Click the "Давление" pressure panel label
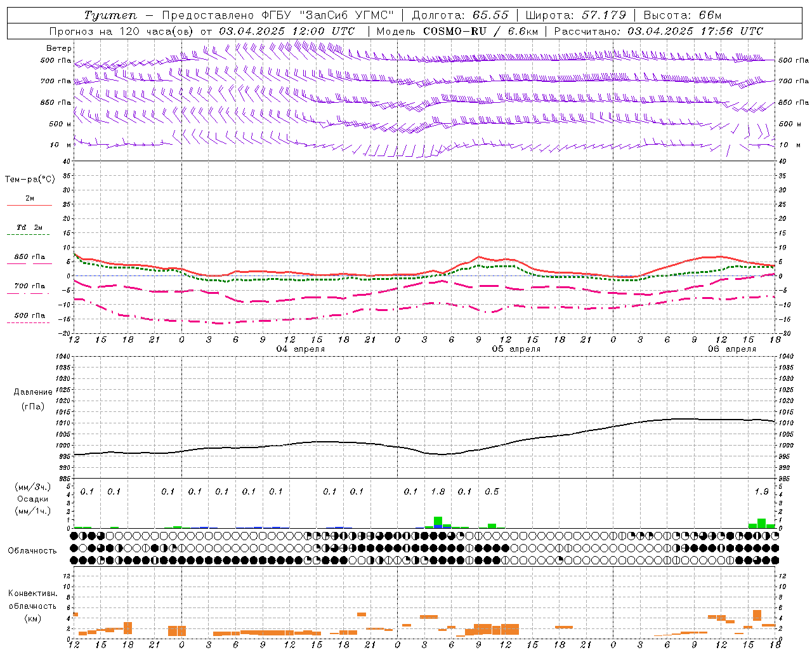 (x=33, y=392)
